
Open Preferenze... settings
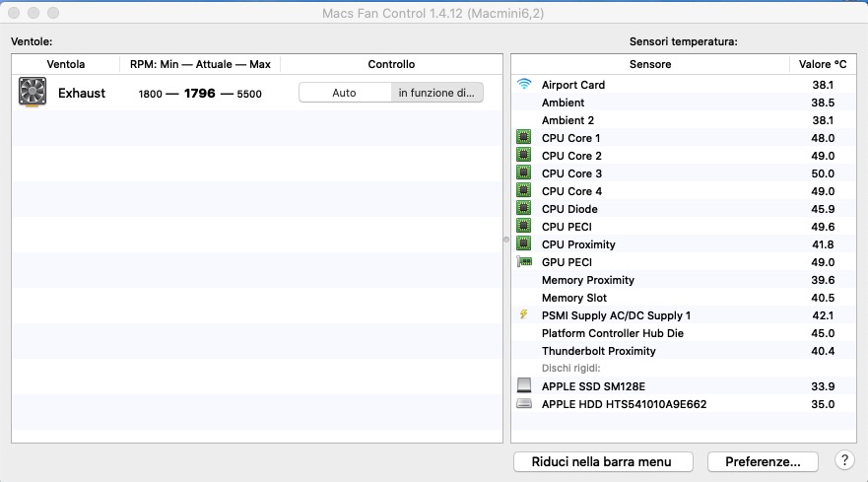(763, 461)
